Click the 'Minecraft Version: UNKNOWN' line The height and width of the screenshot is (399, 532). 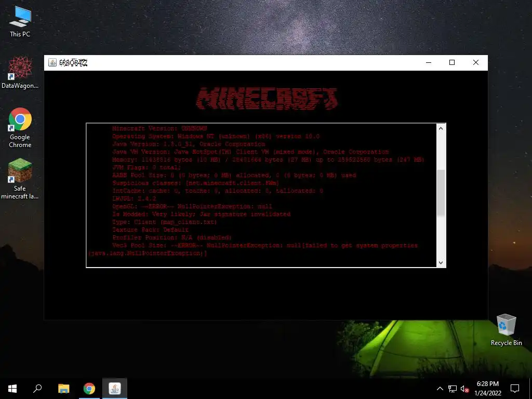pyautogui.click(x=159, y=129)
